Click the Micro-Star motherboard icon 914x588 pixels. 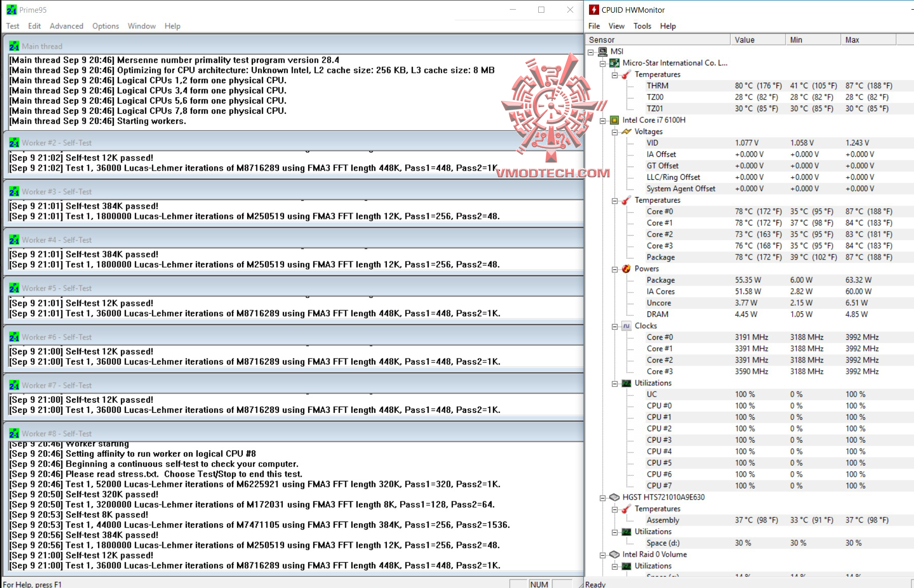[x=614, y=63]
